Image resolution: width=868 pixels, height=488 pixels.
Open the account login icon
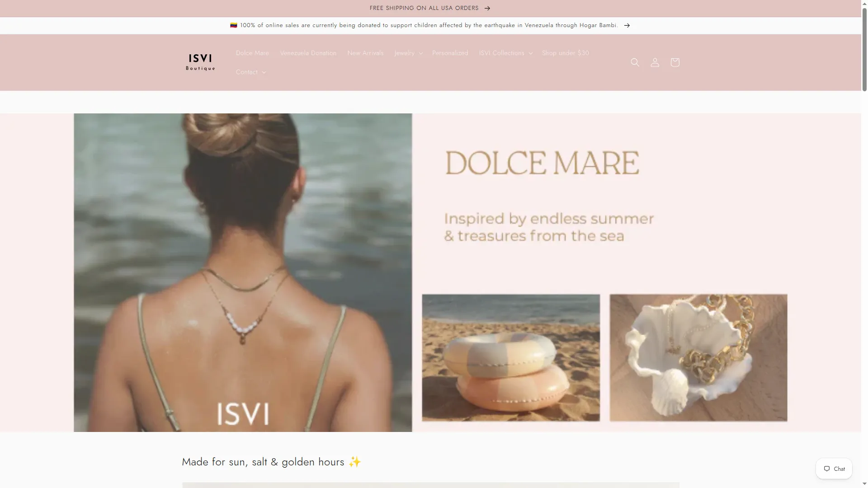point(655,62)
